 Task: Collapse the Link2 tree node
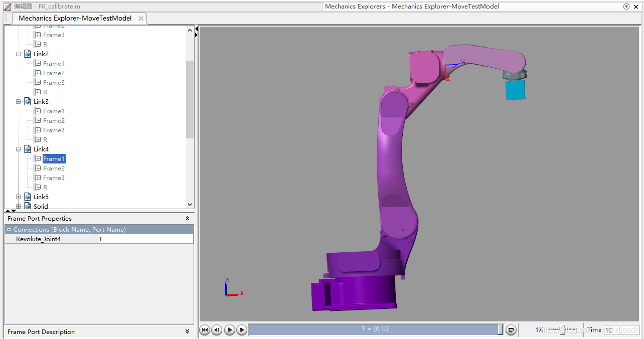[x=19, y=54]
